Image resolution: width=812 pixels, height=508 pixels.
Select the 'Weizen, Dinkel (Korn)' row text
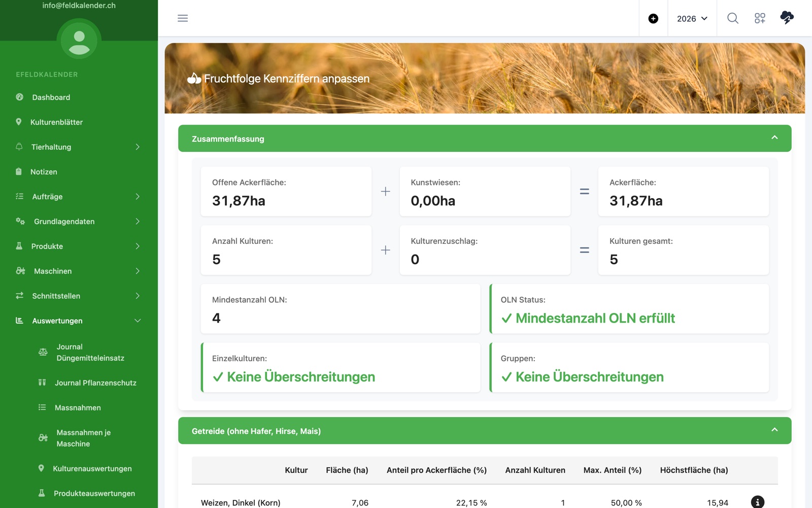[241, 503]
